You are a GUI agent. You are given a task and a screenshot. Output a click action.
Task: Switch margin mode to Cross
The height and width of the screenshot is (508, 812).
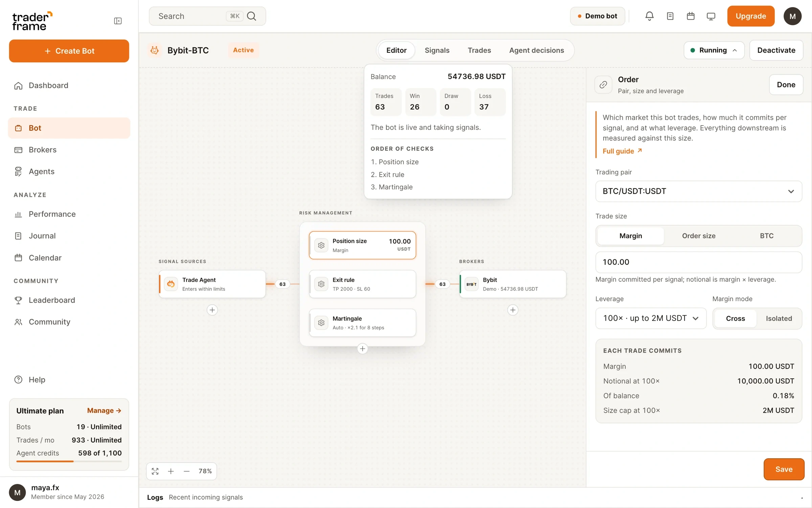pyautogui.click(x=735, y=318)
